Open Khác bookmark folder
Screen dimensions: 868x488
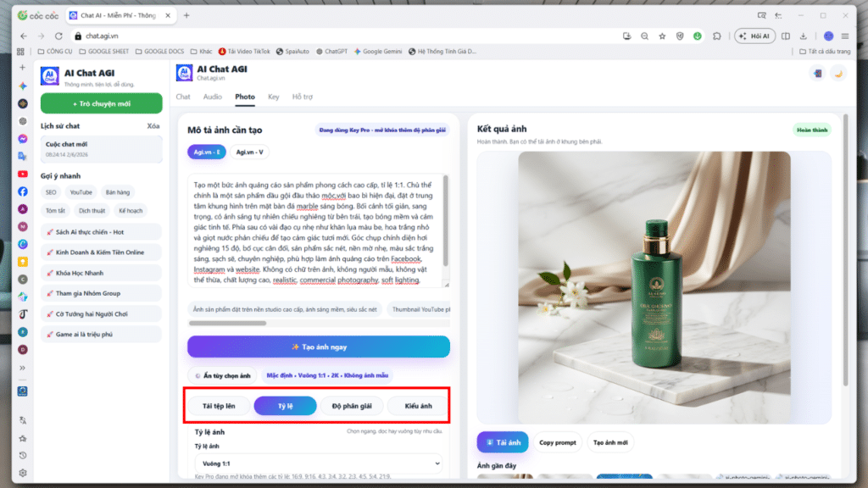(x=202, y=52)
